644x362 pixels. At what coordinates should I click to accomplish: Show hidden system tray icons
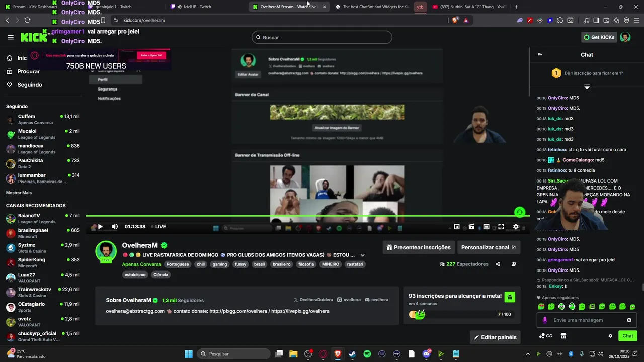(527, 354)
